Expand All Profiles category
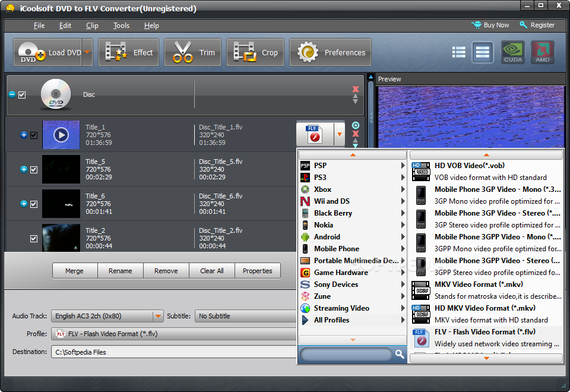The width and height of the screenshot is (570, 392). pyautogui.click(x=353, y=320)
